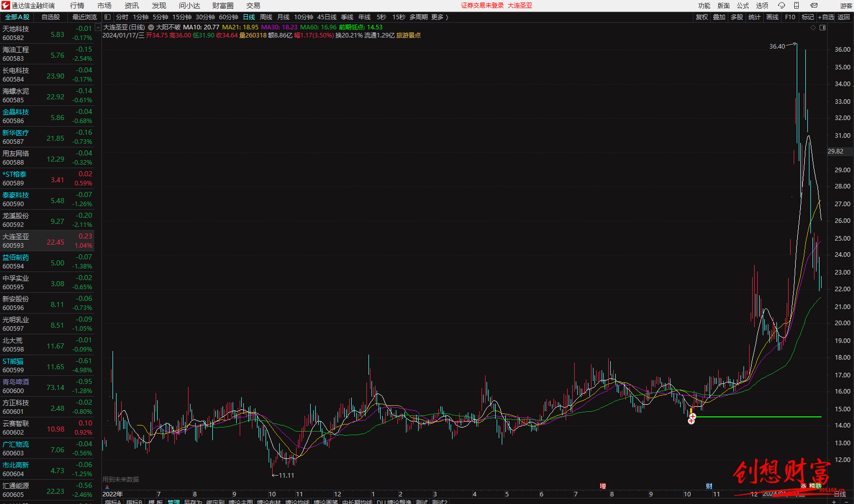Click the 标记 button
This screenshot has height=504, width=854.
click(808, 17)
